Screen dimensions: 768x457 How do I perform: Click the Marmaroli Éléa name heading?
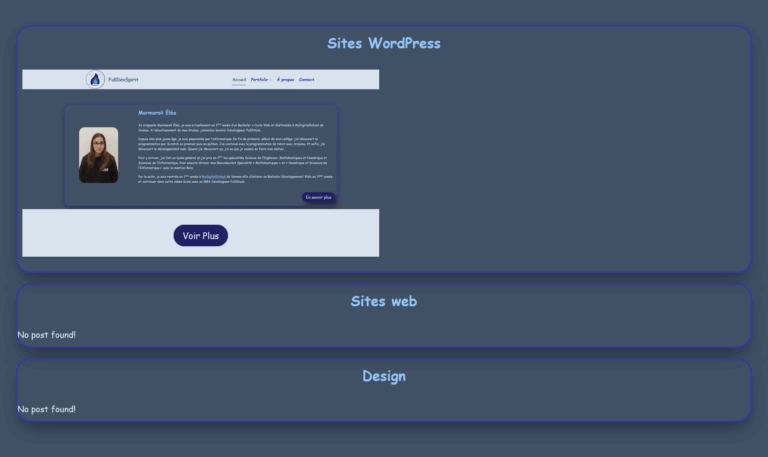[x=157, y=113]
